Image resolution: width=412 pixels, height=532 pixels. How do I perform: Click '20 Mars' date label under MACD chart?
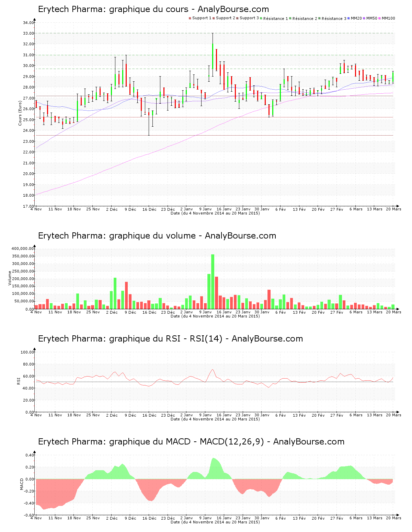[x=393, y=518]
